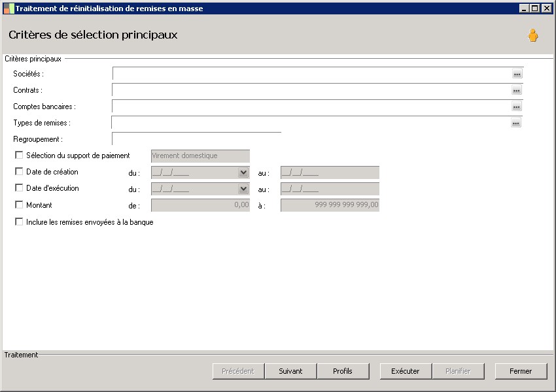This screenshot has width=556, height=392.
Task: Enable the Montant filter checkbox
Action: tap(19, 205)
